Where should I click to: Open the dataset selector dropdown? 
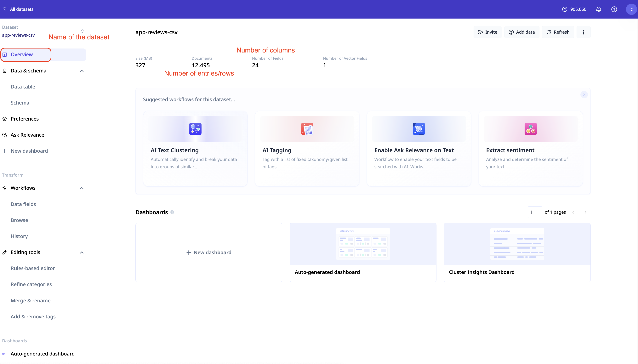[x=82, y=31]
